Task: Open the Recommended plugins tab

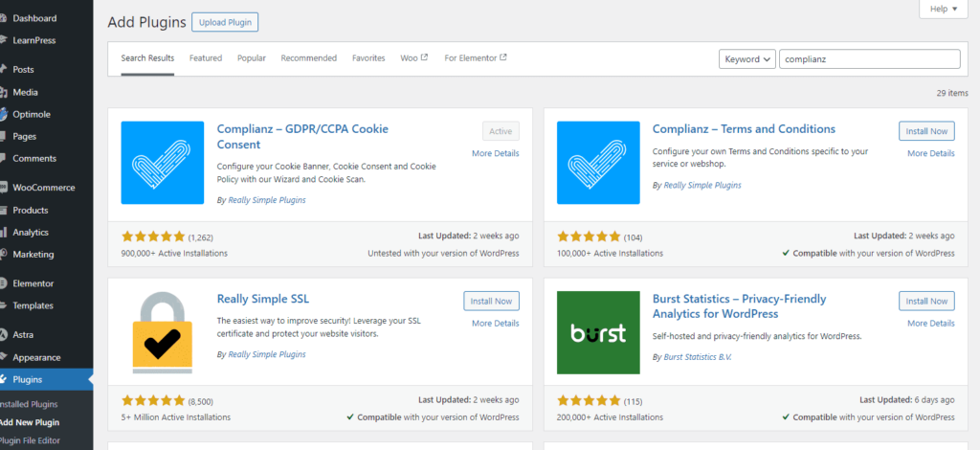Action: [308, 58]
